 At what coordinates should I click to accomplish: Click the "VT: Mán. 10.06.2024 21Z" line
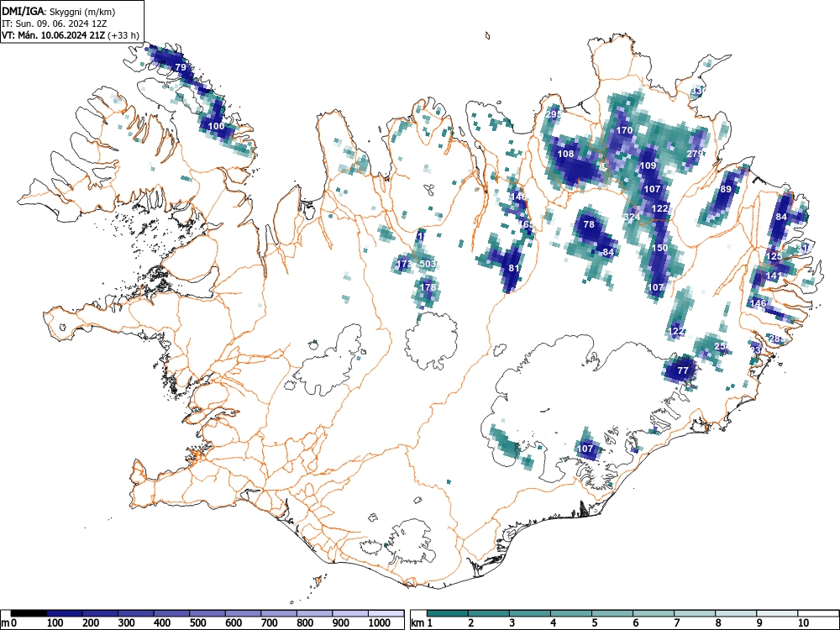click(x=54, y=36)
